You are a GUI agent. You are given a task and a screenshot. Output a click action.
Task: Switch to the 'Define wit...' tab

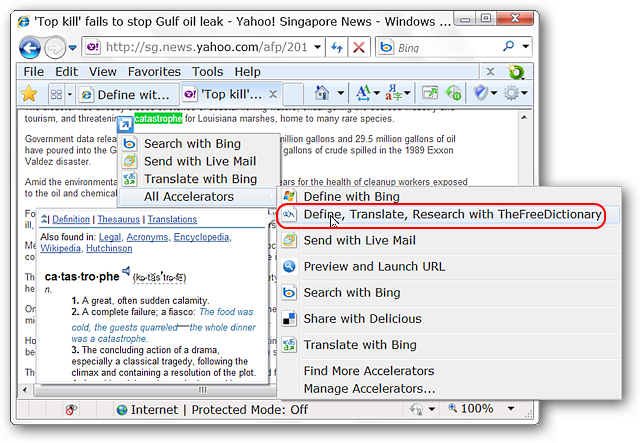pos(128,95)
